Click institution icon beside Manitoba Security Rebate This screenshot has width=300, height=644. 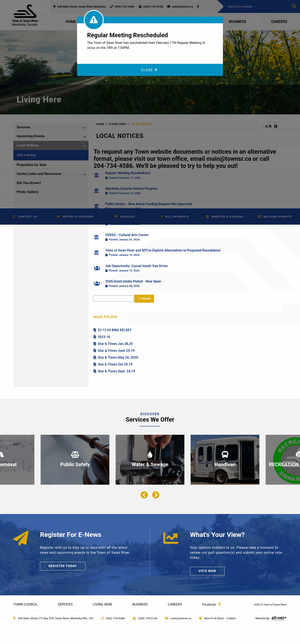[96, 191]
